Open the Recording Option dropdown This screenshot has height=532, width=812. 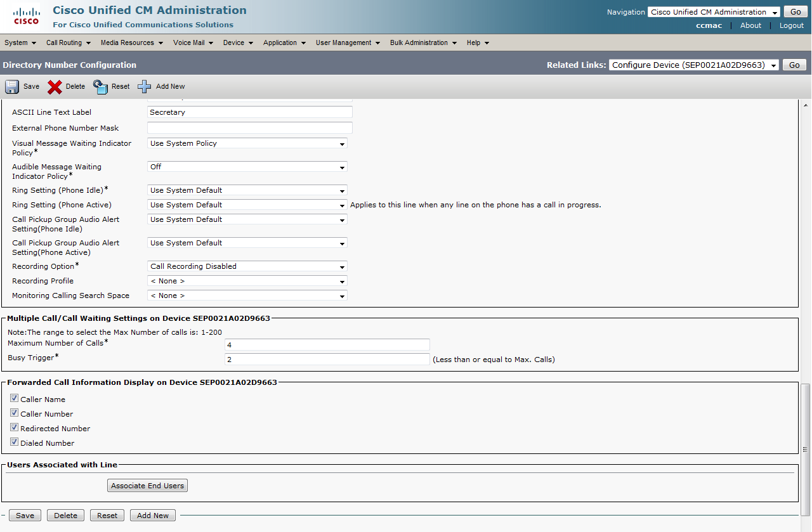[x=247, y=266]
